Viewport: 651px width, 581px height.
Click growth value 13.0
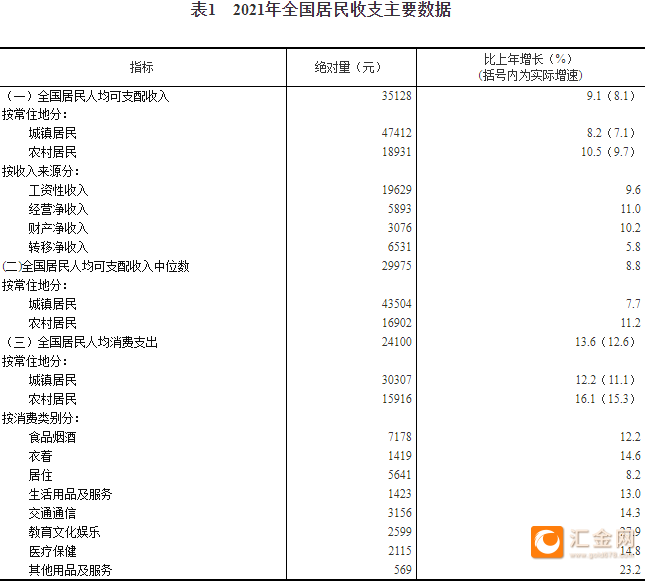pyautogui.click(x=631, y=494)
